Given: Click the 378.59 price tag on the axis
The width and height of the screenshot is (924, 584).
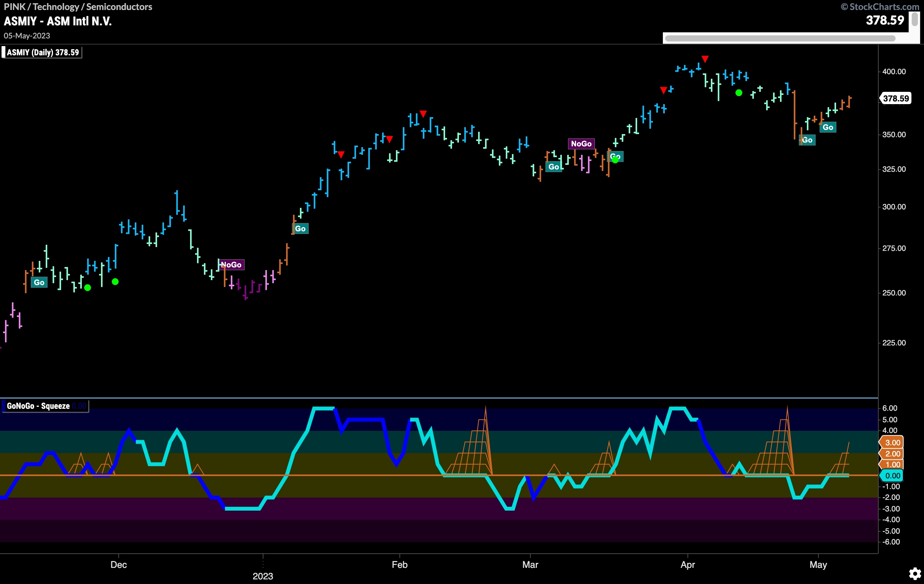Looking at the screenshot, I should [896, 98].
